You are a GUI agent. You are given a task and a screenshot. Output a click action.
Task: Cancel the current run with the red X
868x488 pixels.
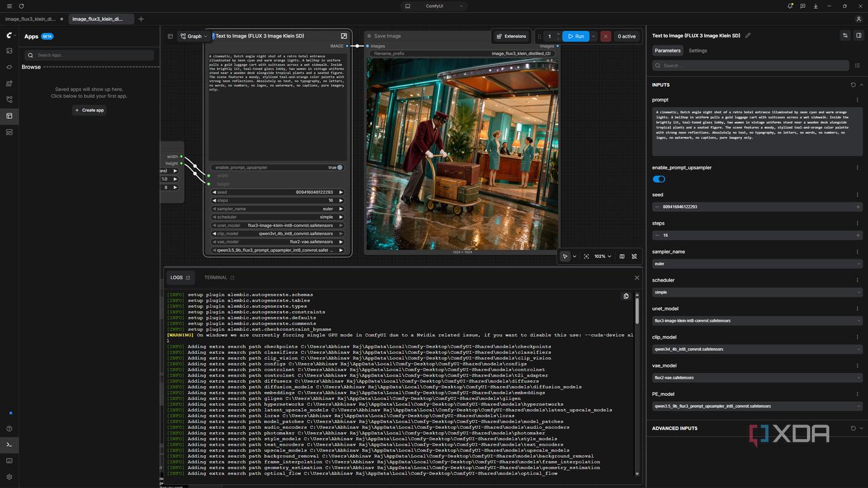coord(606,36)
